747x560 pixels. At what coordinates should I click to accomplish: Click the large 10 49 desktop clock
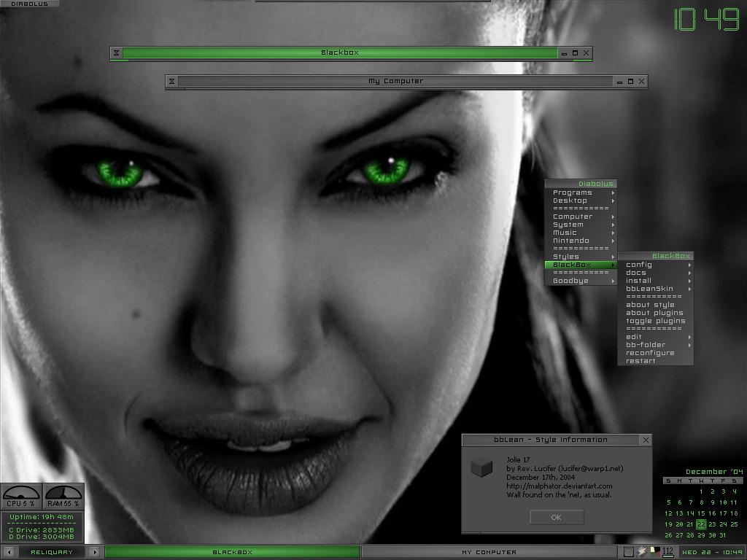point(706,20)
